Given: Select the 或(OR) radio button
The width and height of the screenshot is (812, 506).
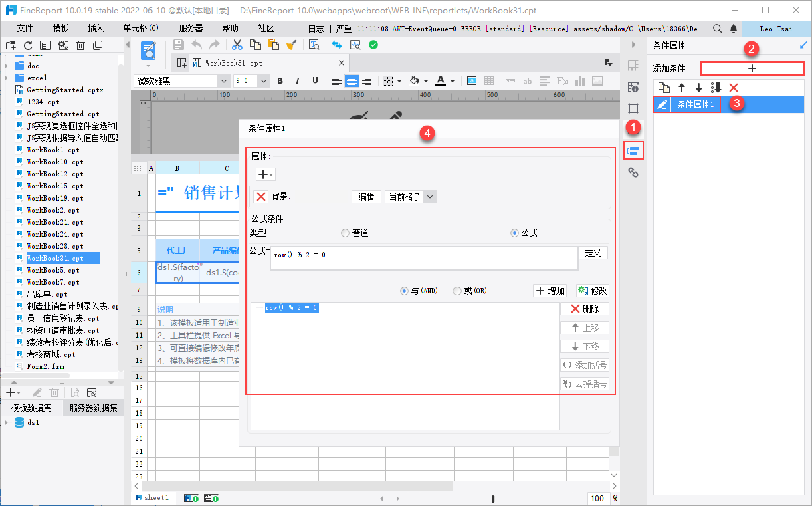Looking at the screenshot, I should coord(457,291).
